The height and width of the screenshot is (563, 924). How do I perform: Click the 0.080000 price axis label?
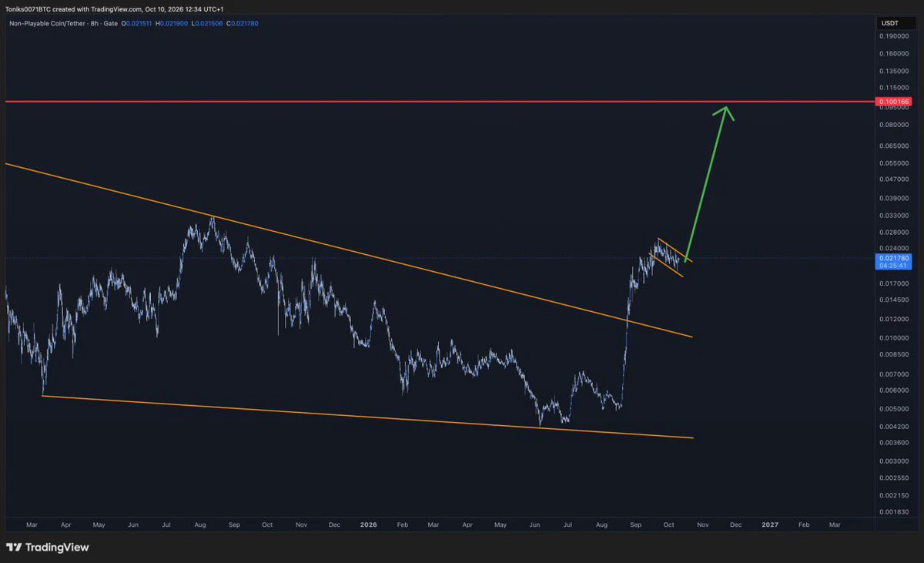pyautogui.click(x=895, y=125)
